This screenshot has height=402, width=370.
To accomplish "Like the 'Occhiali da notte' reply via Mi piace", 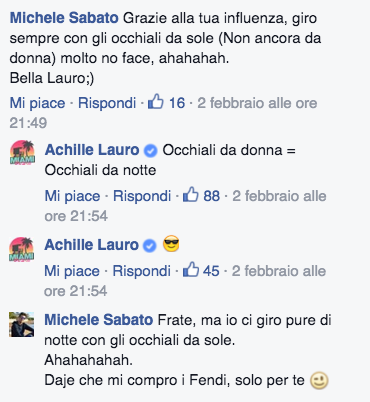I will 72,196.
